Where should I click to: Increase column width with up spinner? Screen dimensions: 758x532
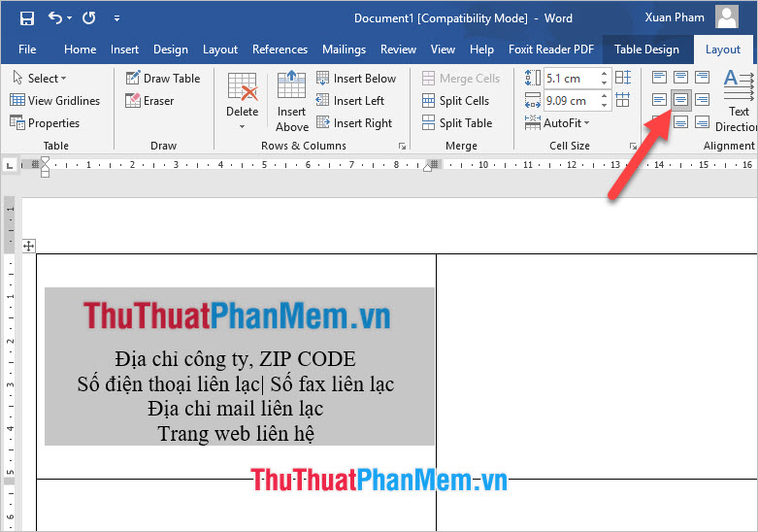coord(605,96)
